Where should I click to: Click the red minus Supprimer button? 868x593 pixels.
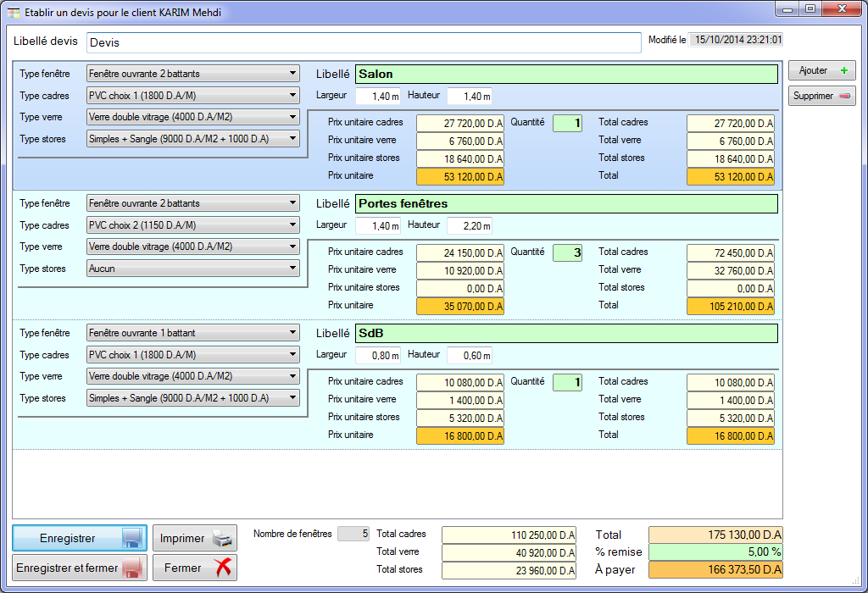[821, 97]
